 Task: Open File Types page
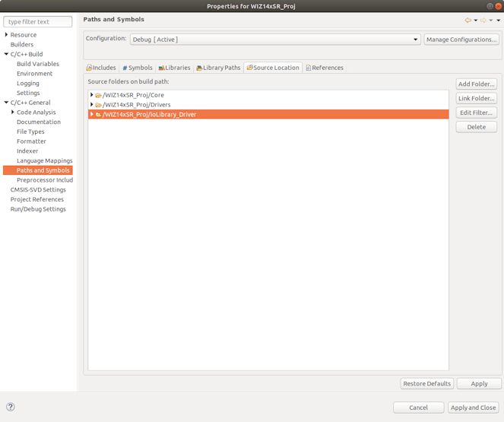coord(30,132)
